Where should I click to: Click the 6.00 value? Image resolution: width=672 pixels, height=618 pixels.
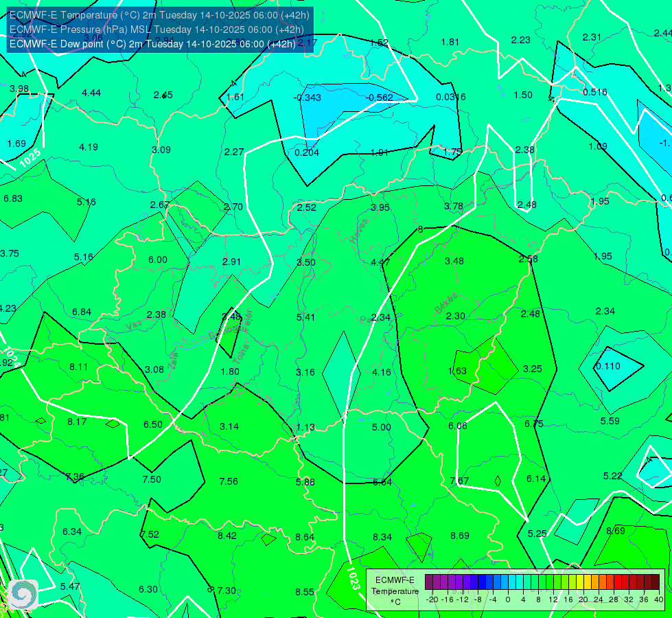pos(158,260)
